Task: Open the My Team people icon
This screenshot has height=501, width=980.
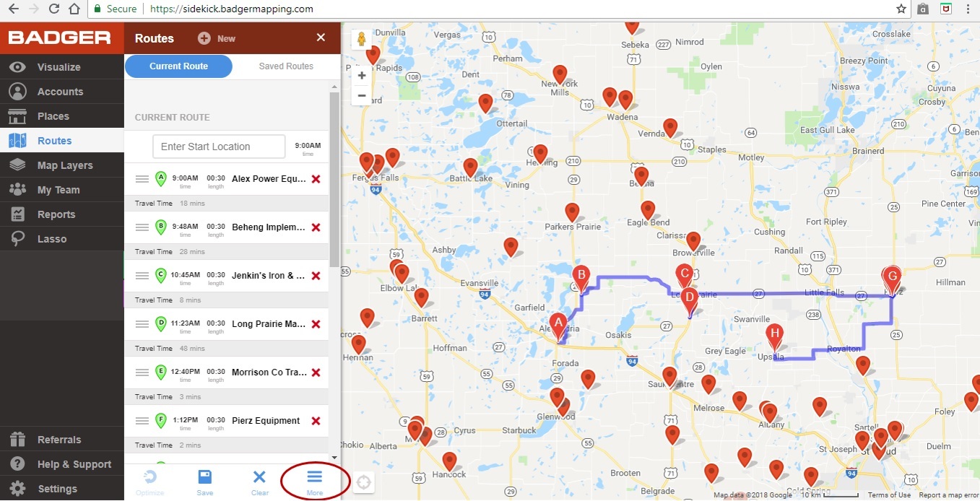Action: [x=18, y=190]
